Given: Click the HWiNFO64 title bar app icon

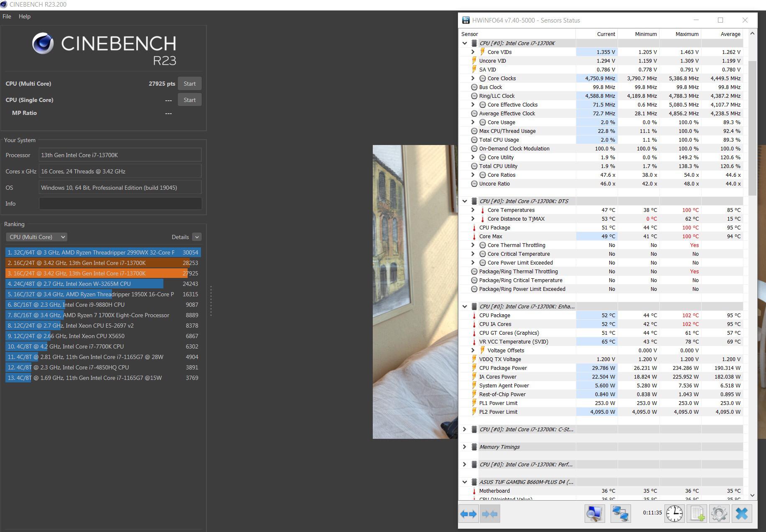Looking at the screenshot, I should click(466, 20).
